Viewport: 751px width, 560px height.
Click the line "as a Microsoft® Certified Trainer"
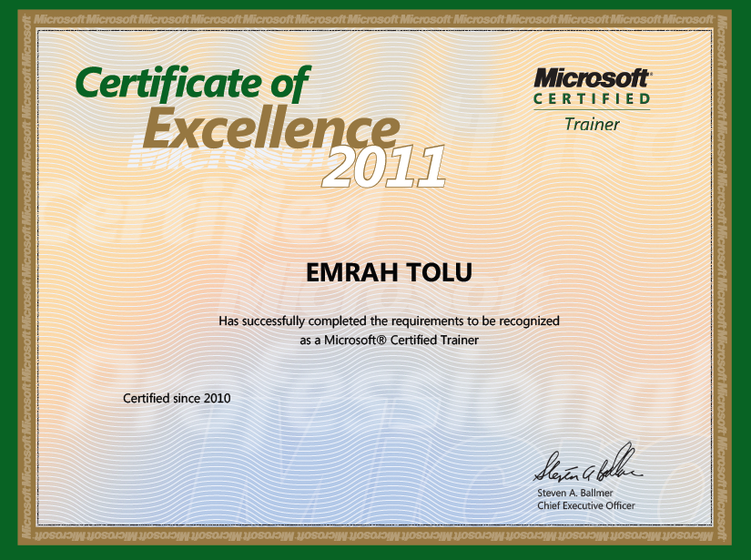[389, 341]
